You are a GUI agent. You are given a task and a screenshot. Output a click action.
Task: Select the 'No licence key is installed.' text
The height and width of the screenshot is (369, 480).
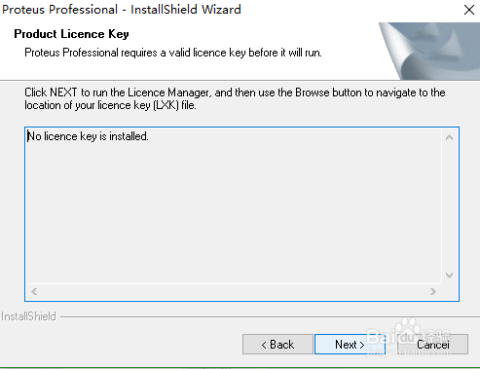click(x=88, y=136)
